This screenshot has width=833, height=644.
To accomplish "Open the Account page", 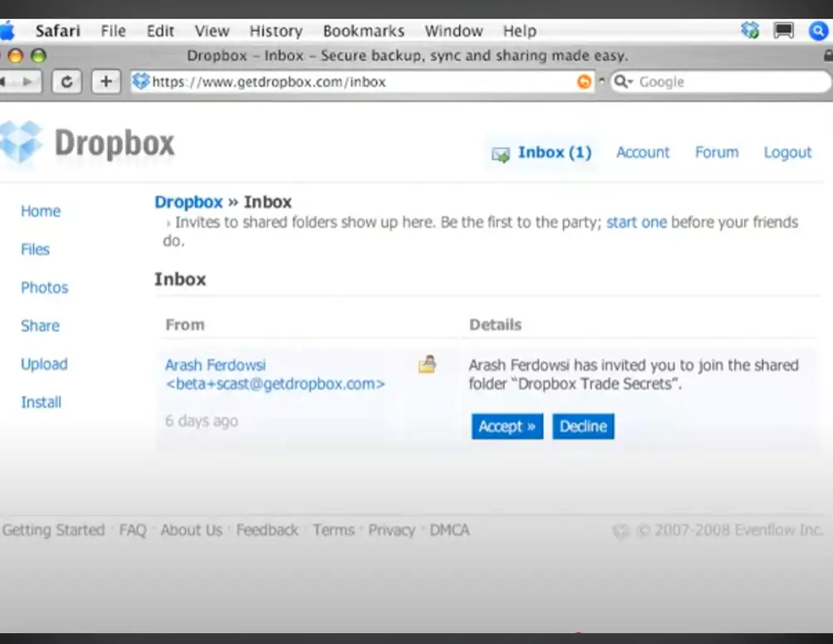I will (643, 153).
